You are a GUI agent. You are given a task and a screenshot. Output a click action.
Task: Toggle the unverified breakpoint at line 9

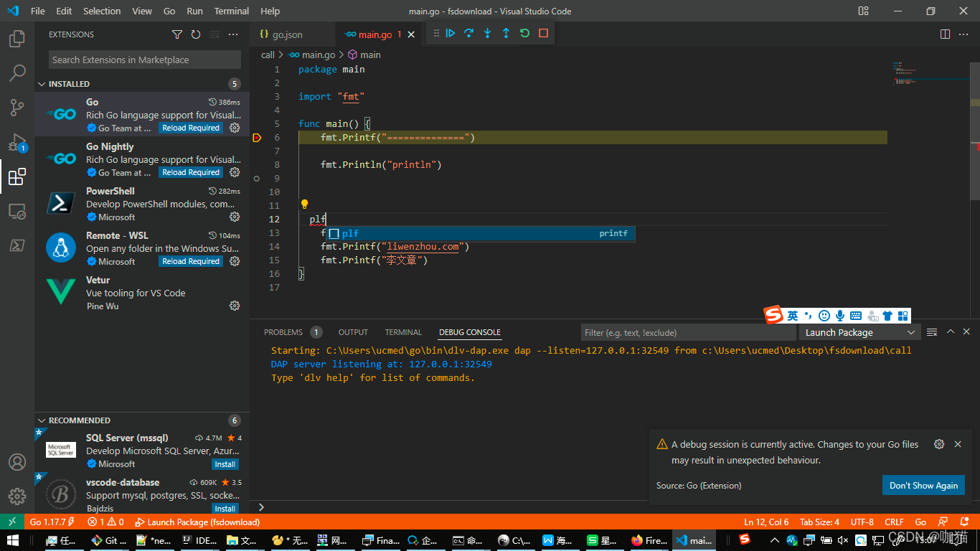click(x=257, y=178)
